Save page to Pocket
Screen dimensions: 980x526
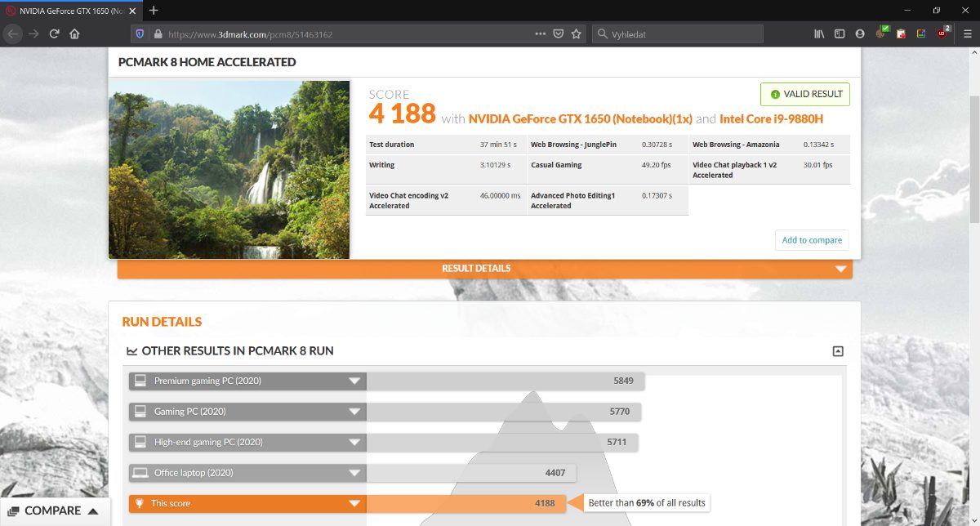point(559,33)
